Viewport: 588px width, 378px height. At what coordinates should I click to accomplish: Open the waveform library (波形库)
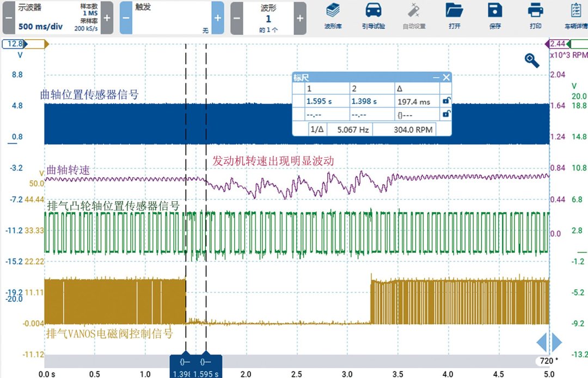(333, 16)
